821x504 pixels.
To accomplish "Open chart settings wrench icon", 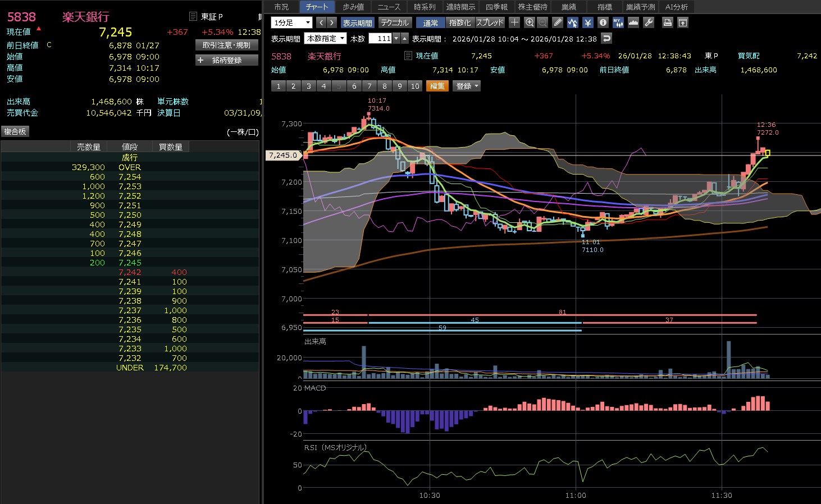I will tap(648, 22).
